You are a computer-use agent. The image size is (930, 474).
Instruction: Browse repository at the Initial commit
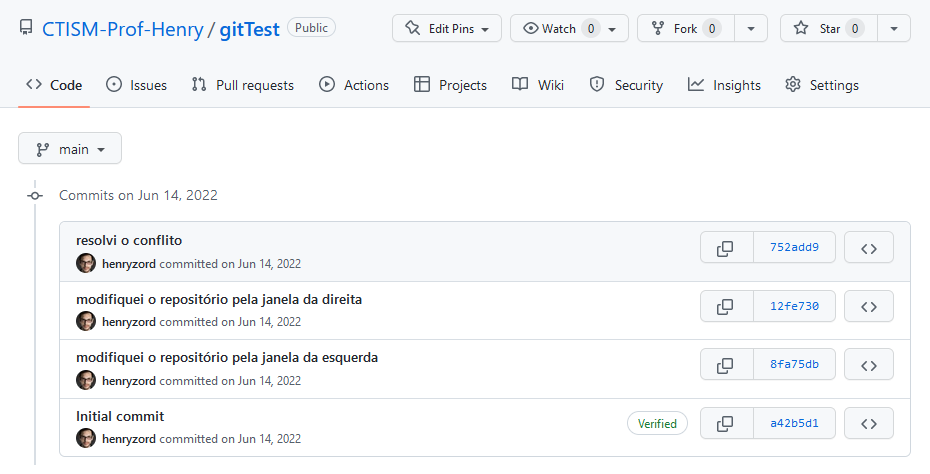pyautogui.click(x=868, y=423)
